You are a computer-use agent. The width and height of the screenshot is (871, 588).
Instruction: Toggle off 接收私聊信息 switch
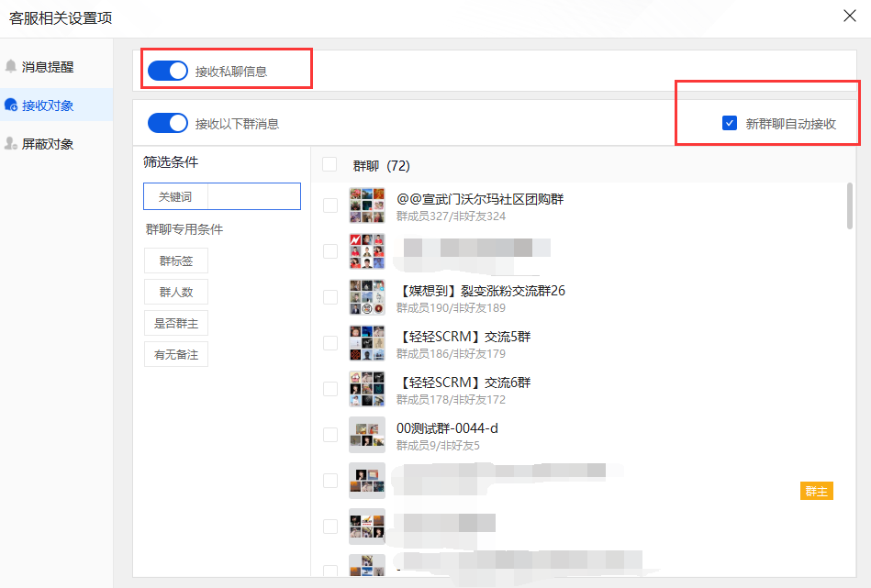coord(168,71)
